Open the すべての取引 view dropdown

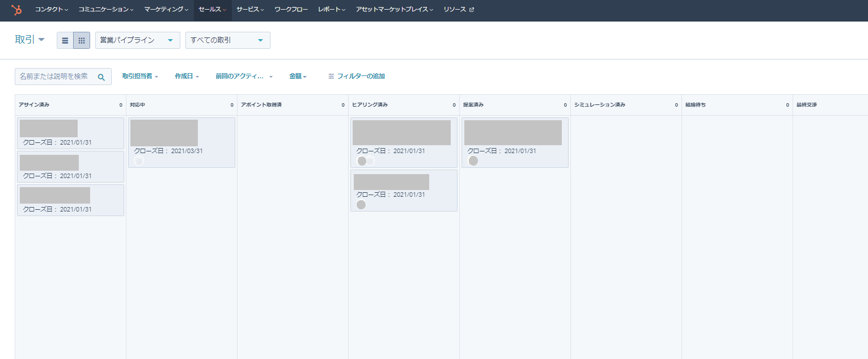(x=228, y=40)
